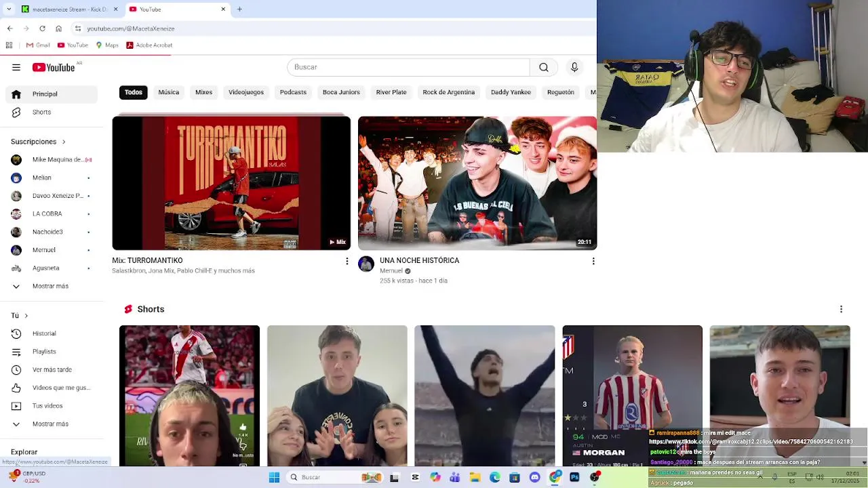This screenshot has height=488, width=868.
Task: Close the YouTube browser tab
Action: [223, 9]
